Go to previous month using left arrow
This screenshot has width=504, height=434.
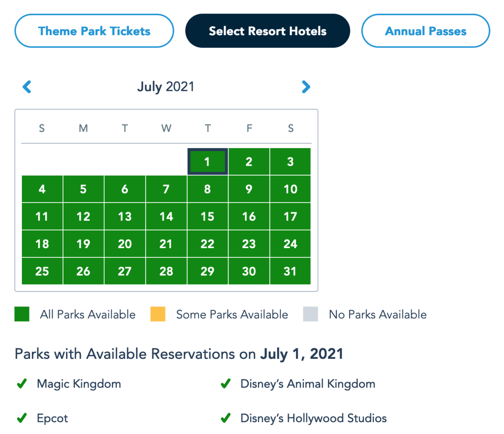pyautogui.click(x=27, y=87)
